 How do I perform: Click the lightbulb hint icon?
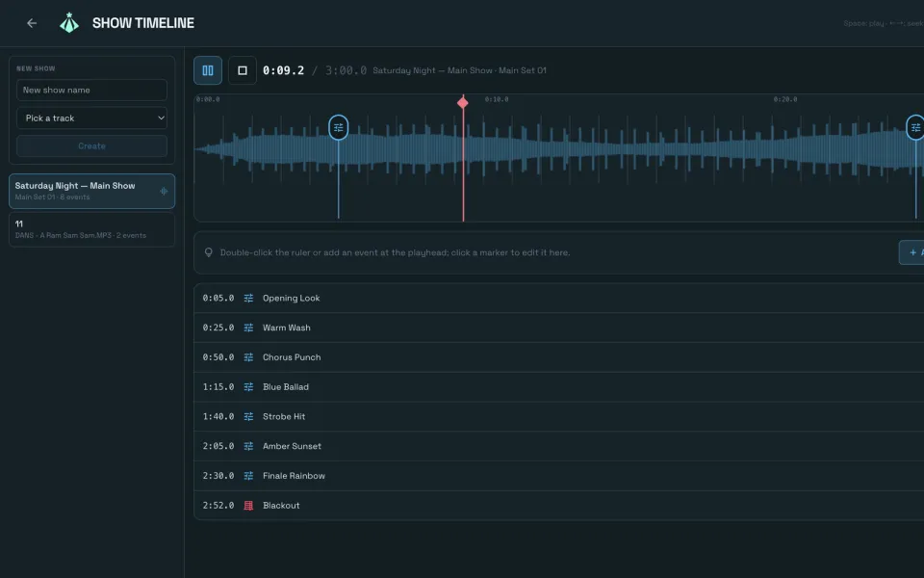209,252
